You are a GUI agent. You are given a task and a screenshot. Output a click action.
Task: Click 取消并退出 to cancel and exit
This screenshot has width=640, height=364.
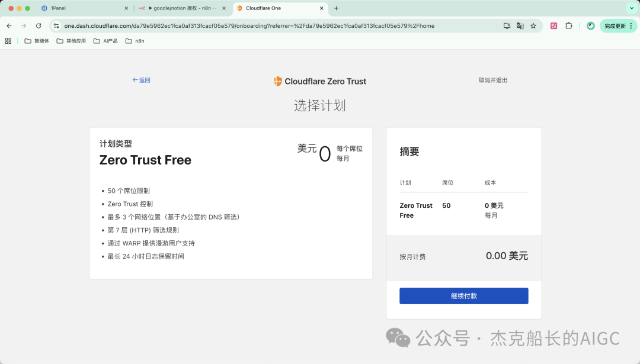coord(493,80)
